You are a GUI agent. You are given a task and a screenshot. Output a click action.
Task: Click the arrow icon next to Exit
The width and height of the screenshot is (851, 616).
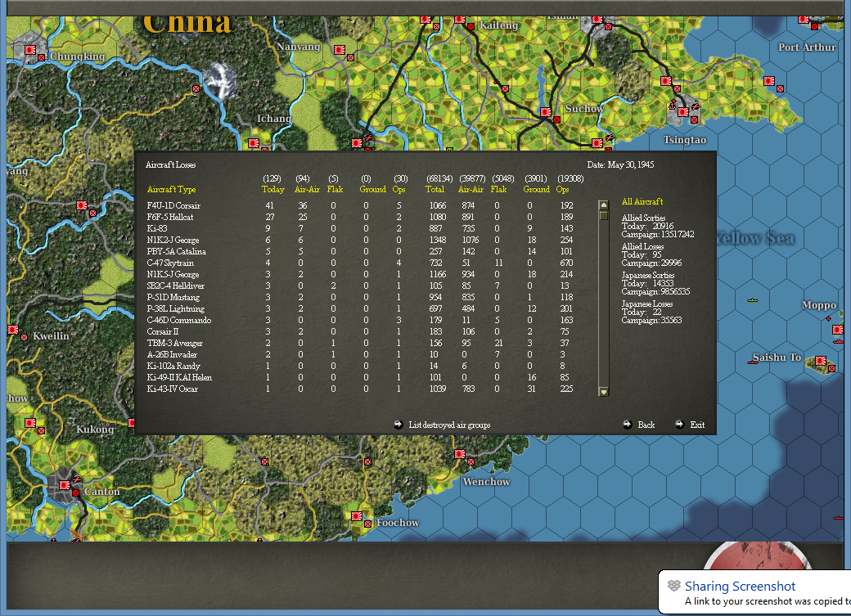click(x=679, y=425)
